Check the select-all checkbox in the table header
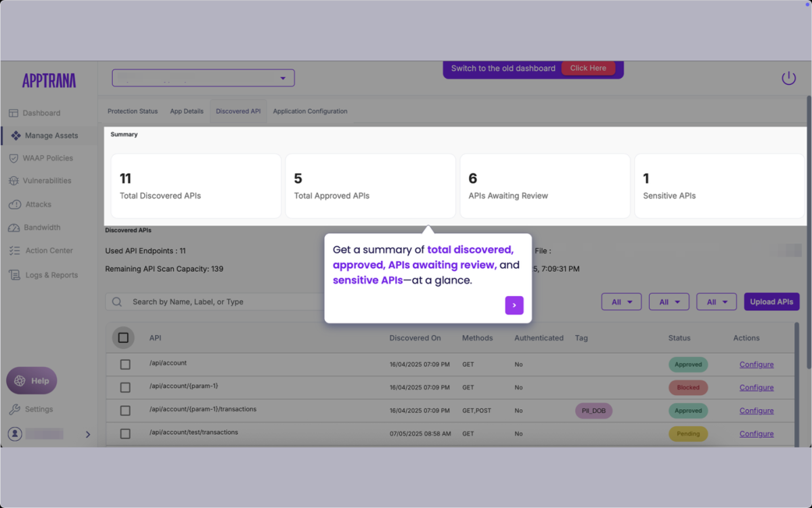 pos(123,337)
